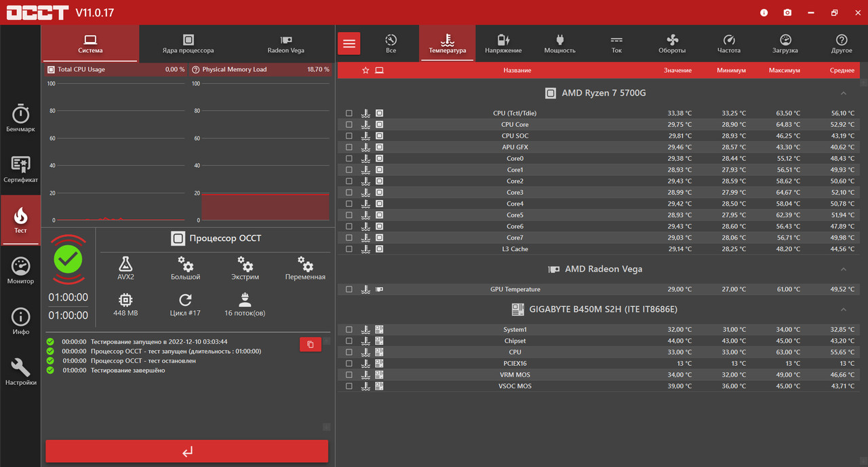Check the System1 row checkbox
Viewport: 868px width, 467px height.
349,329
